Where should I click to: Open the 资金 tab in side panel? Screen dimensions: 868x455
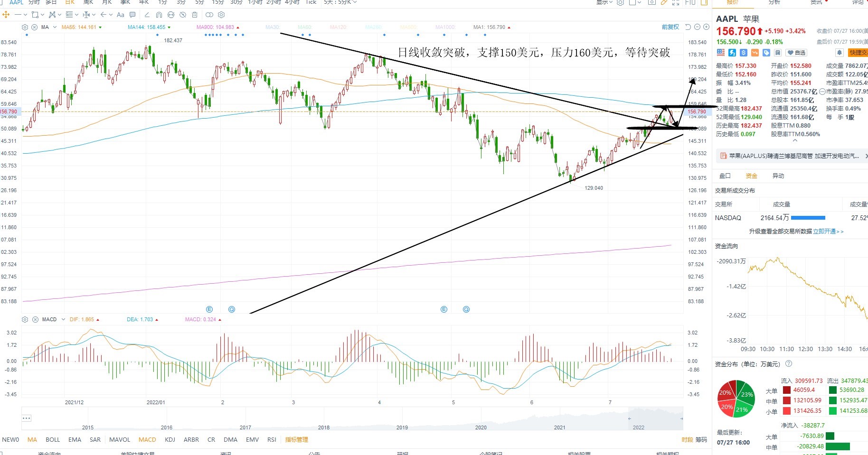click(751, 176)
